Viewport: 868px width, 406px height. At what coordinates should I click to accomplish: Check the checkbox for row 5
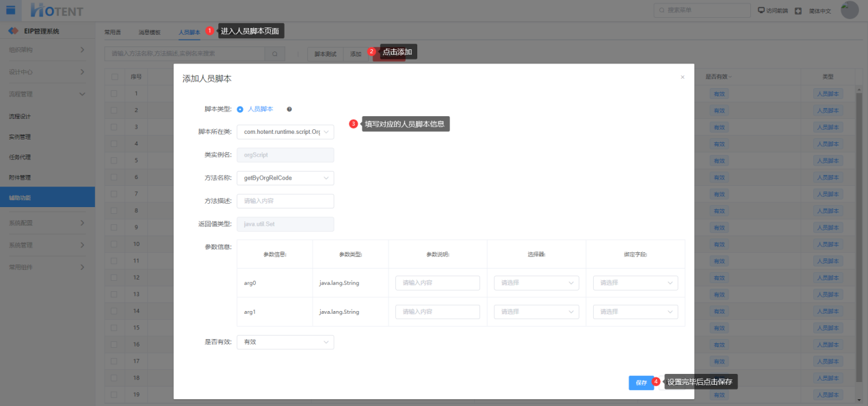pyautogui.click(x=114, y=160)
